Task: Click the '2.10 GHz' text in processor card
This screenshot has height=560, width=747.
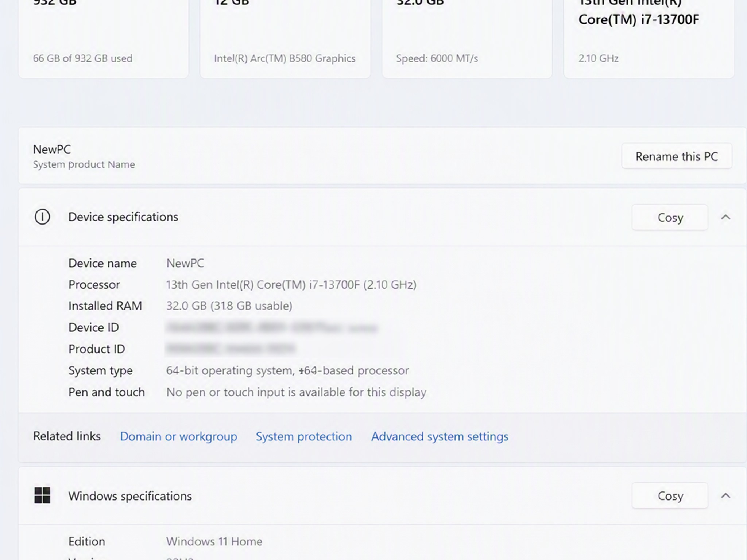Action: click(599, 58)
